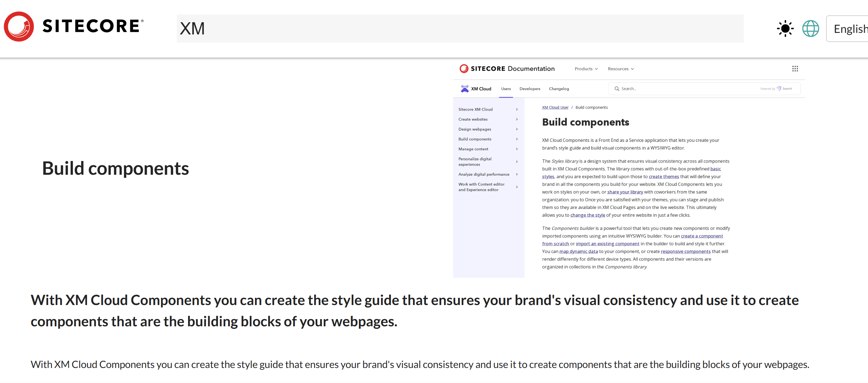Open the Resources dropdown menu
This screenshot has width=868, height=383.
tap(621, 69)
